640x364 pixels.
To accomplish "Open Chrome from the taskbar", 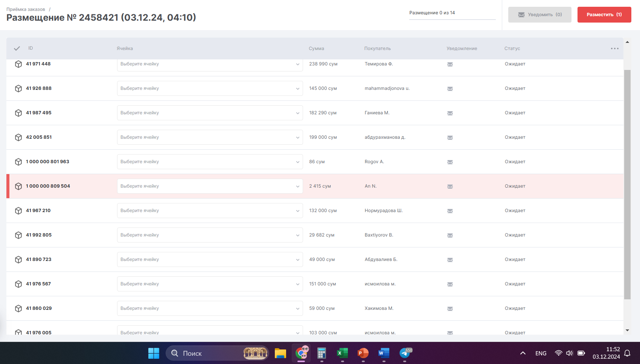I will tap(301, 353).
